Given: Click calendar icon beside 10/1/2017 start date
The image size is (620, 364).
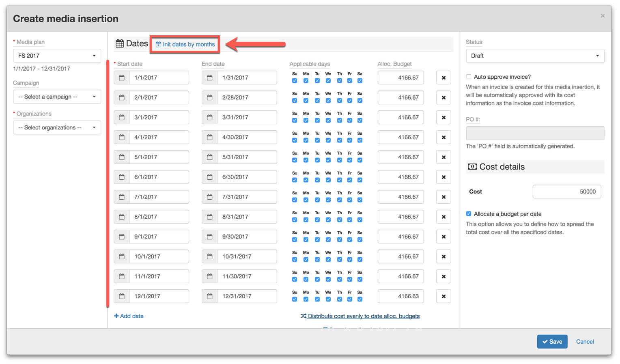Looking at the screenshot, I should point(122,256).
